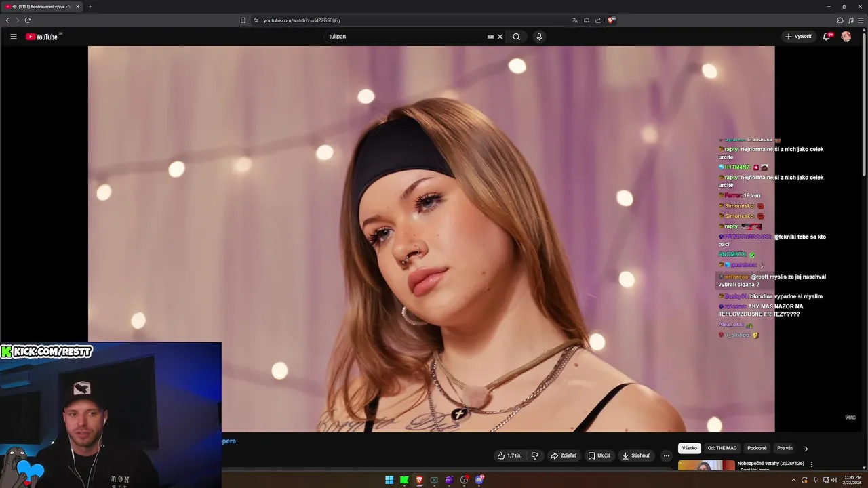Click the browser forward arrow
868x488 pixels.
click(x=17, y=20)
